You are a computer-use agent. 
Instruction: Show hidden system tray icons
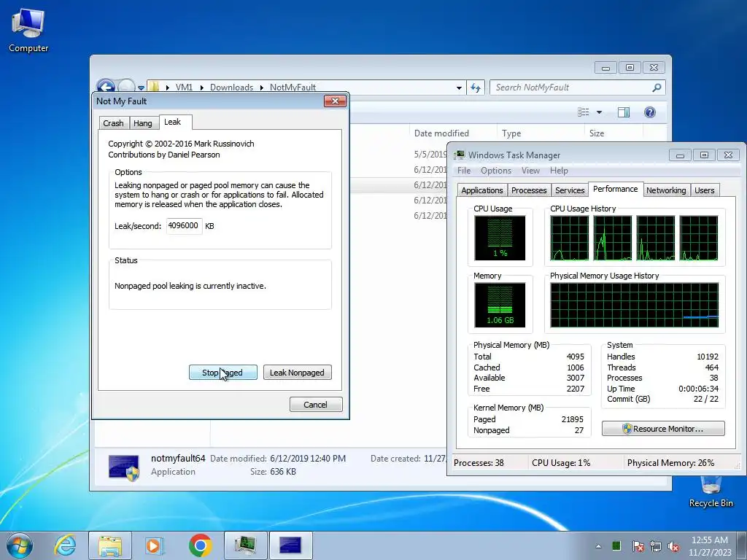pos(598,546)
